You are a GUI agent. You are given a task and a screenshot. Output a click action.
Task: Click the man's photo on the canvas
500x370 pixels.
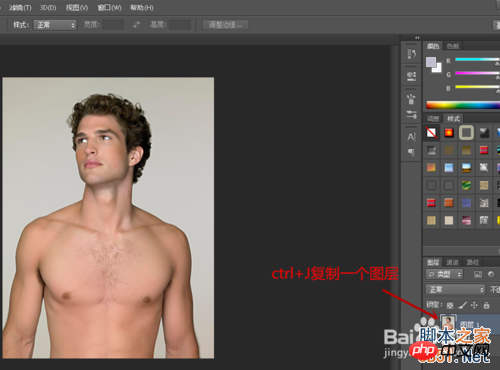pos(108,218)
